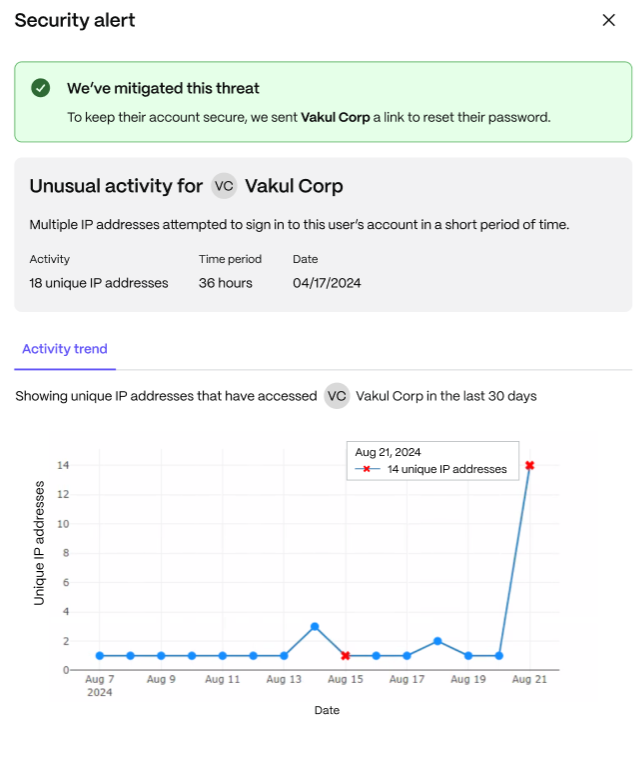
Task: Click the green mitigated checkmark icon
Action: click(40, 88)
